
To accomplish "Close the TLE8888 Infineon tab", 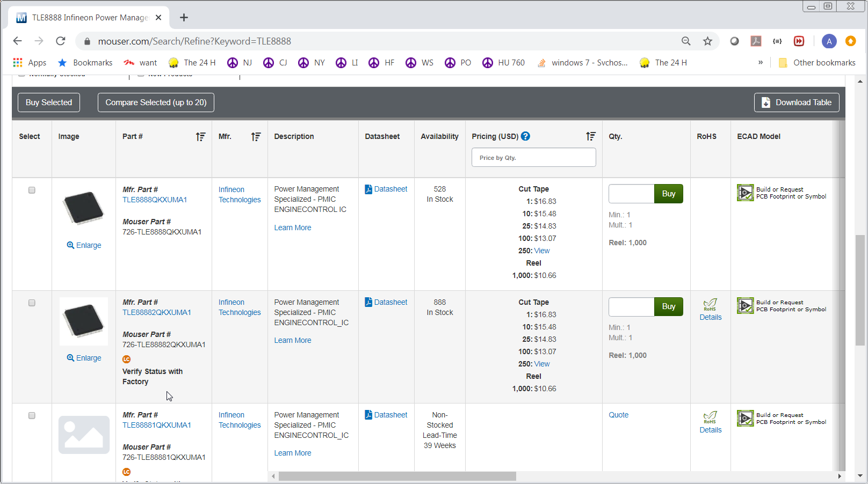I will [158, 18].
